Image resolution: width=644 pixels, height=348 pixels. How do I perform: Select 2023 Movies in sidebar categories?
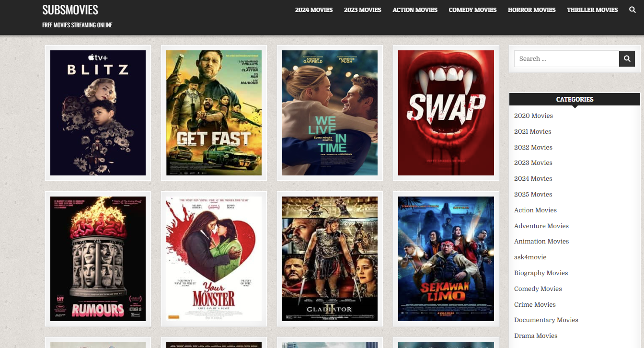533,162
